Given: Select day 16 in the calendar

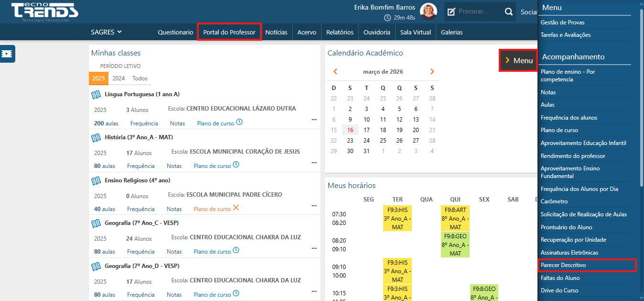Looking at the screenshot, I should coord(350,130).
